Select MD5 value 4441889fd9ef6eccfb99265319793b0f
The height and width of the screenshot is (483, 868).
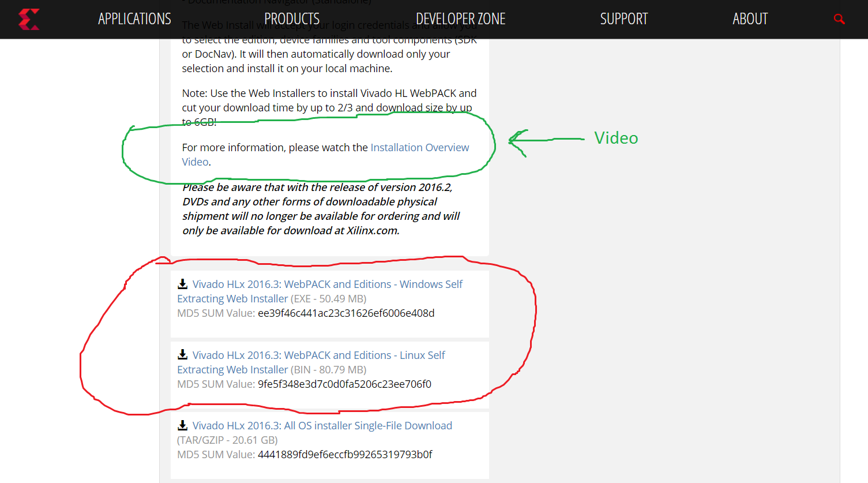click(345, 455)
